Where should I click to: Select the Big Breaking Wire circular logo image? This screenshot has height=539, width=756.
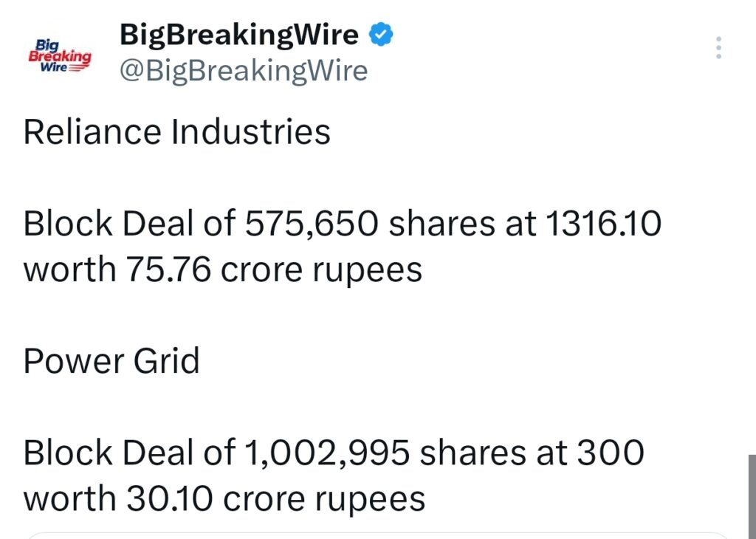pos(61,54)
